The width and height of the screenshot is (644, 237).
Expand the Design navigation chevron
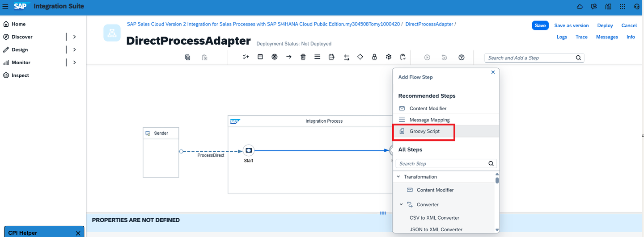pyautogui.click(x=74, y=50)
